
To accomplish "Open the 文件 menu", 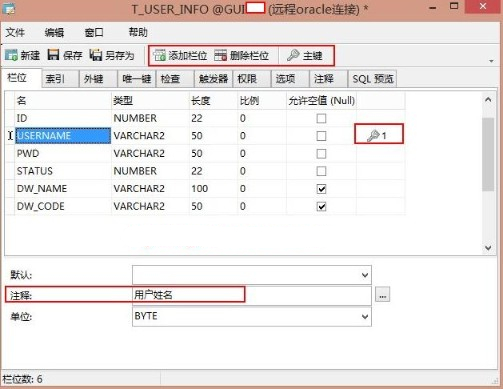I will (x=15, y=32).
